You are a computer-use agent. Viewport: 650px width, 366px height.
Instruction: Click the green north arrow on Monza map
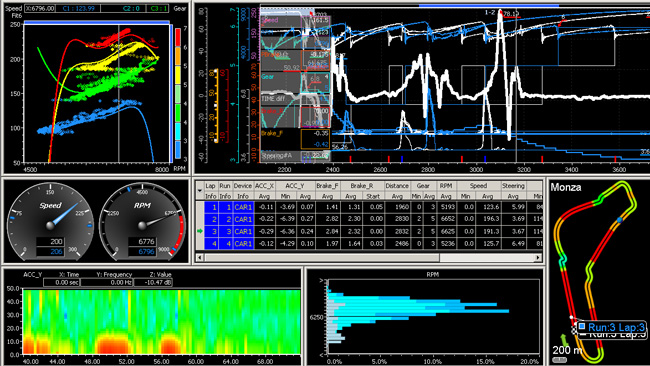pos(564,339)
